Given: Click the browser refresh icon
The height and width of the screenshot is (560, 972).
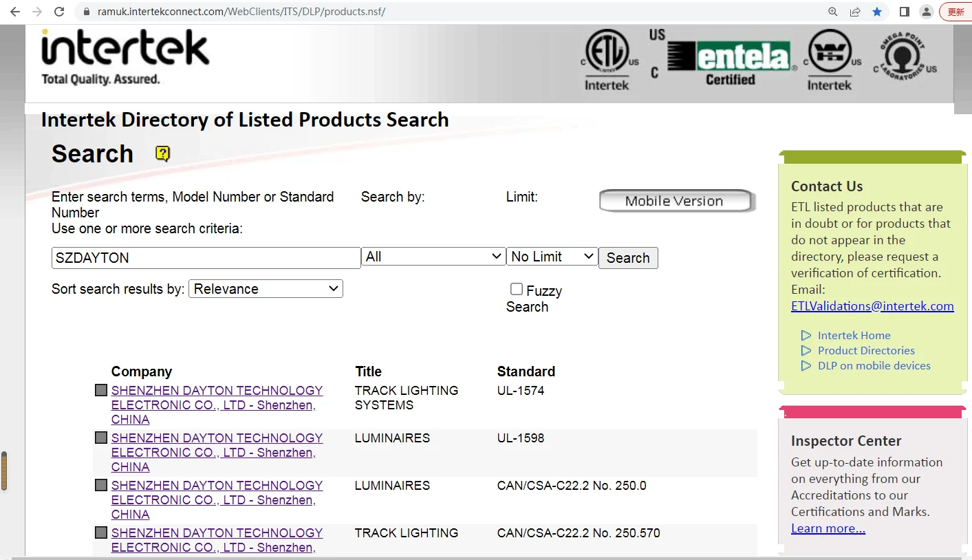Looking at the screenshot, I should 59,11.
